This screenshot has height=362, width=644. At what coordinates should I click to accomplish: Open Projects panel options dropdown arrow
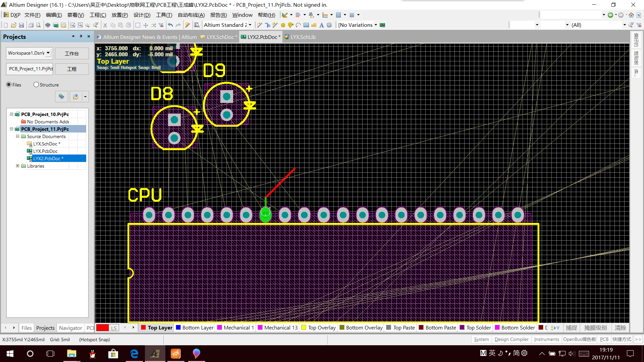coord(73,37)
